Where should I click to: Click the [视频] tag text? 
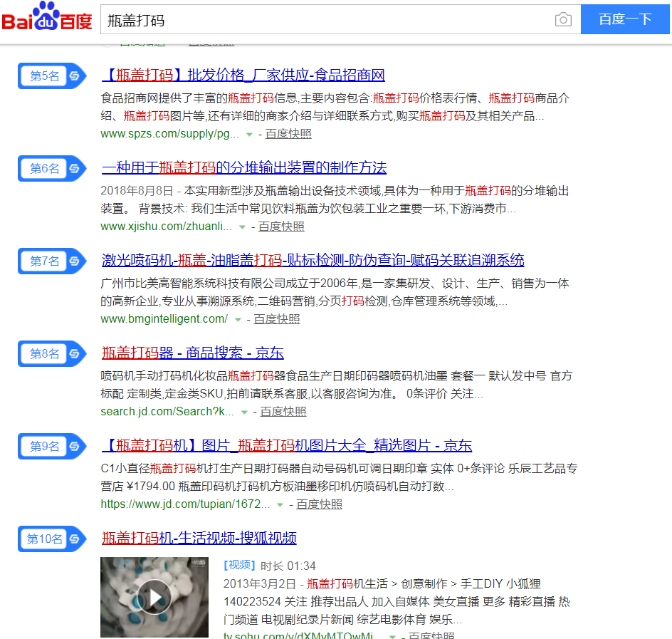pyautogui.click(x=240, y=566)
